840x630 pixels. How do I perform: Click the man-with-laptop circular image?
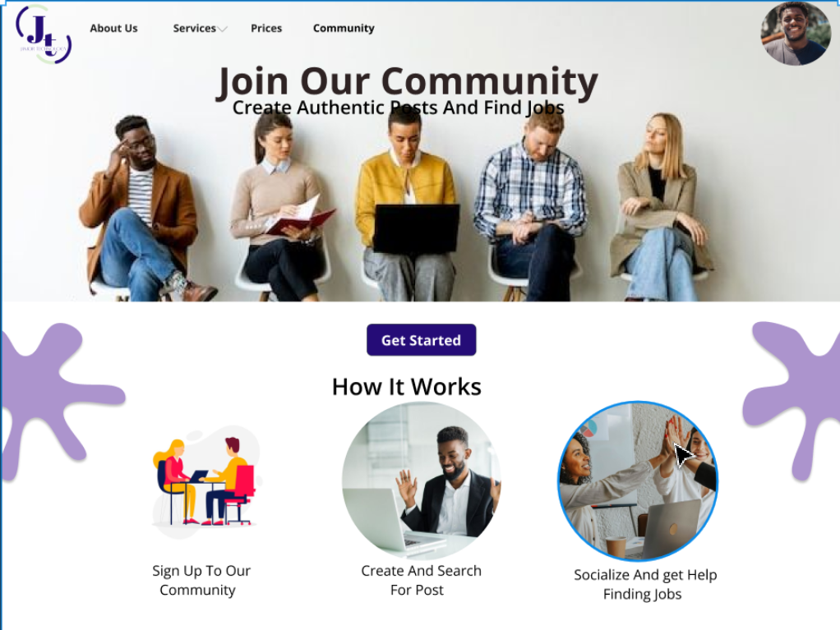(x=422, y=481)
